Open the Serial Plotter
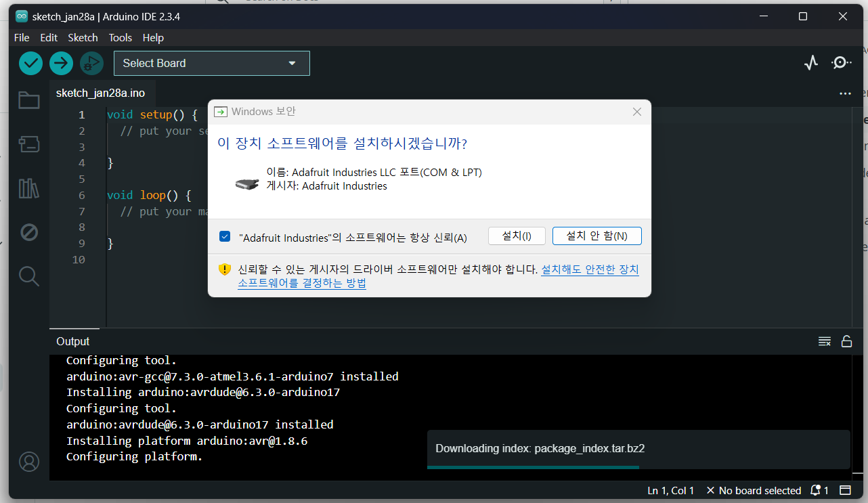 [811, 63]
